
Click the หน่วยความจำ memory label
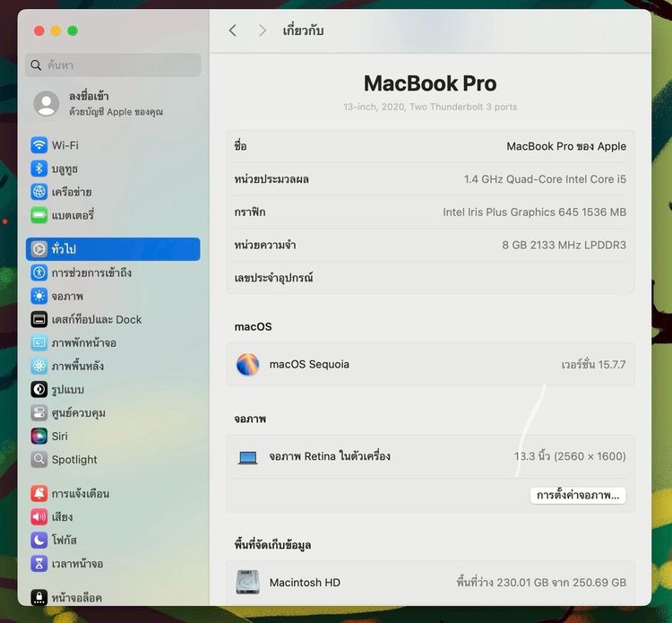[x=265, y=245]
